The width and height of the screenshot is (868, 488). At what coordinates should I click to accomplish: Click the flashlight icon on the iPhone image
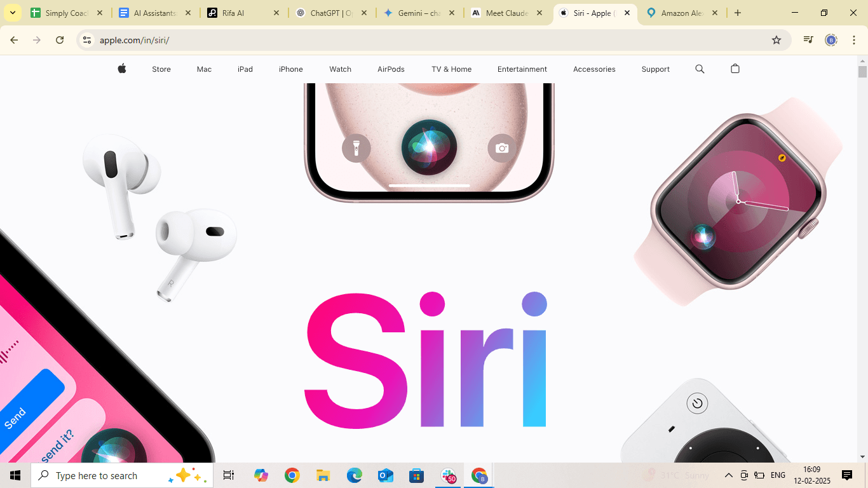[356, 148]
